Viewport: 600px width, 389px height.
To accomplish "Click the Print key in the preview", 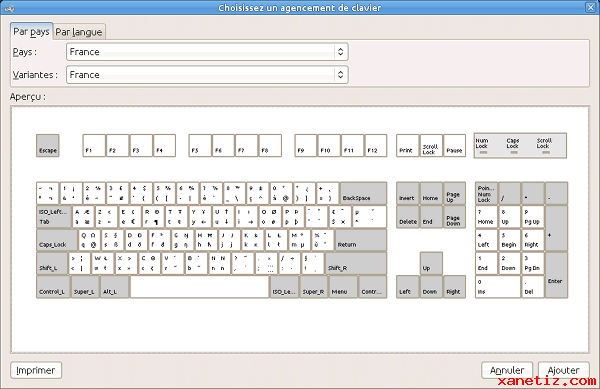I will 408,145.
